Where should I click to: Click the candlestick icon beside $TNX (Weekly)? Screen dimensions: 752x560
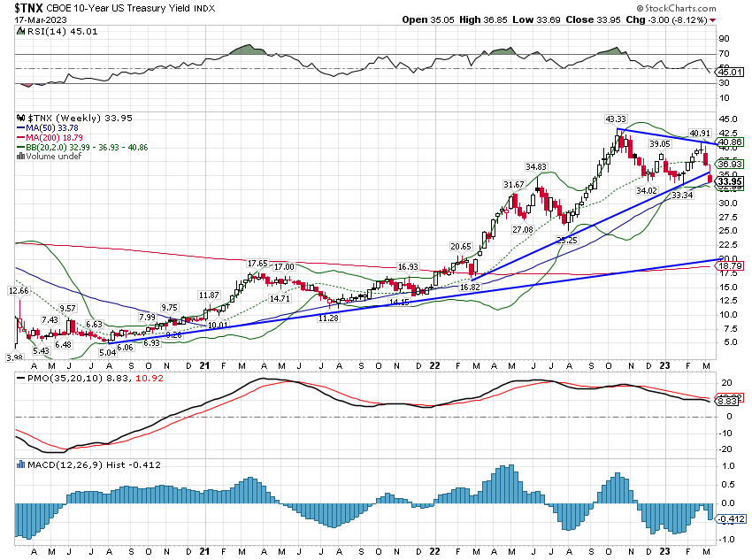click(20, 118)
